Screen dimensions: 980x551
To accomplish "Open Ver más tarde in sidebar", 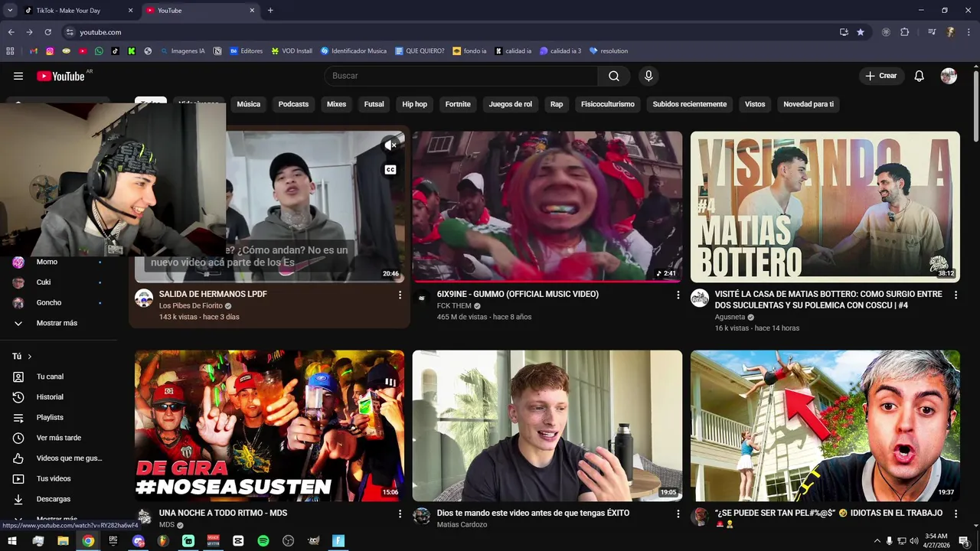I will click(58, 438).
